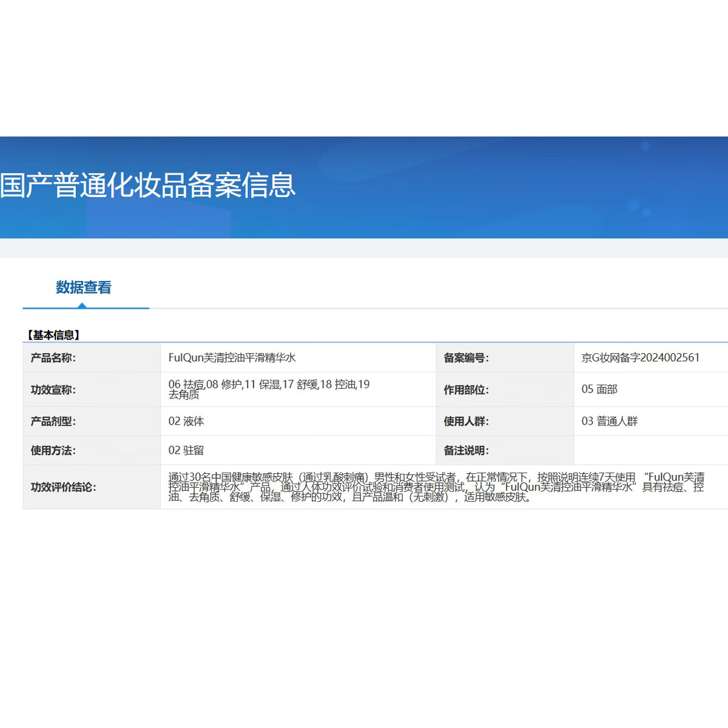
Task: Select the 03 普通人群 value
Action: (609, 421)
